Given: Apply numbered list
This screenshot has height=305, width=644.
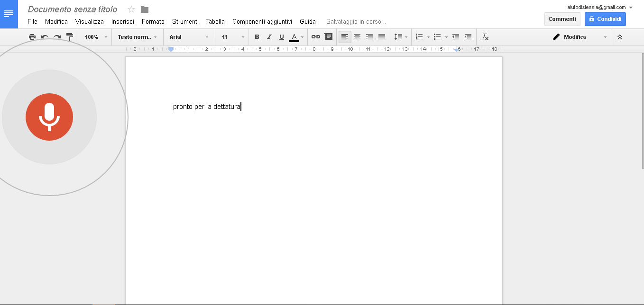Looking at the screenshot, I should pyautogui.click(x=419, y=37).
